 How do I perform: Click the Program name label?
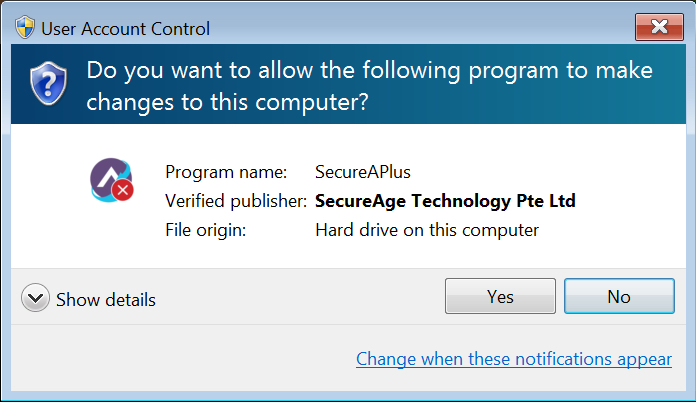pyautogui.click(x=226, y=172)
